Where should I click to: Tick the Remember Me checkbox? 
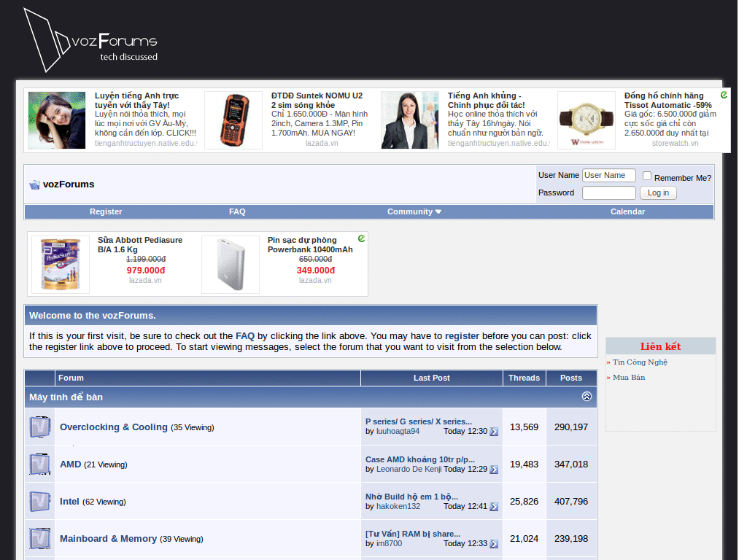(647, 176)
